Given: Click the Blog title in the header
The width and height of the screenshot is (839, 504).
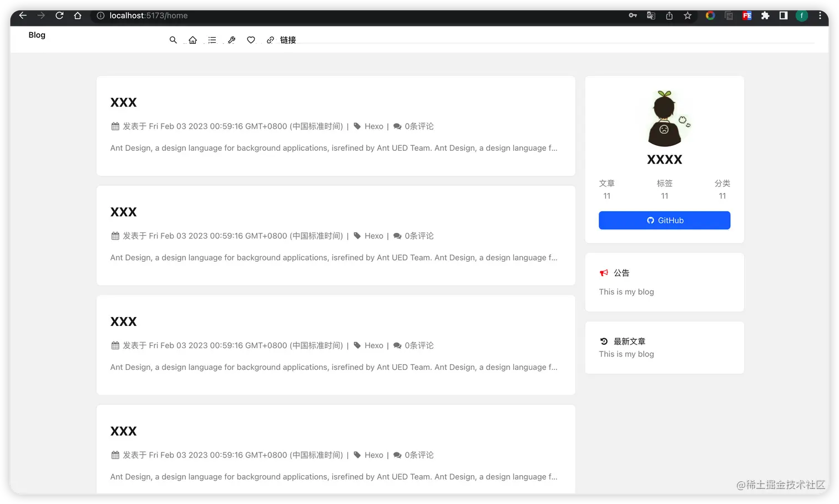Looking at the screenshot, I should click(x=37, y=35).
